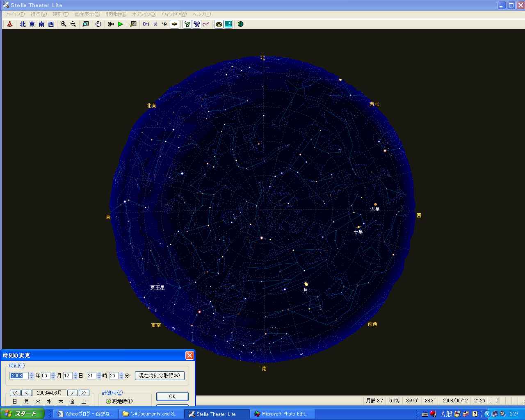Open the clock time-setting icon
The image size is (525, 420).
coord(98,24)
